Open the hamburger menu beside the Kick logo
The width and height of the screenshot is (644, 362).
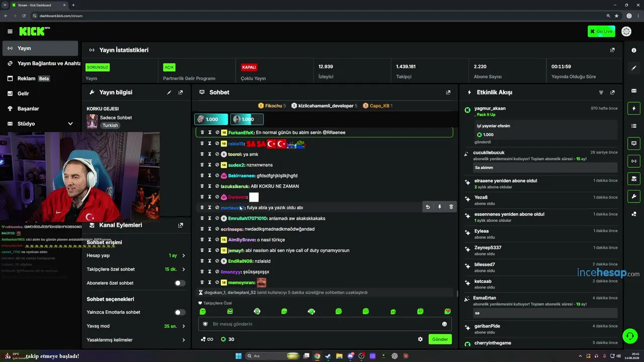pos(10,32)
